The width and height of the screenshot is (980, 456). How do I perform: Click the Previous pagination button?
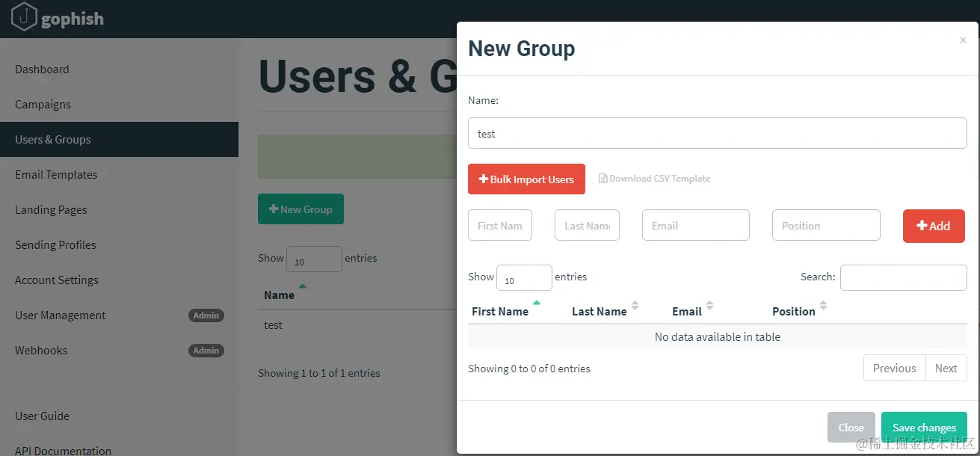click(x=894, y=369)
